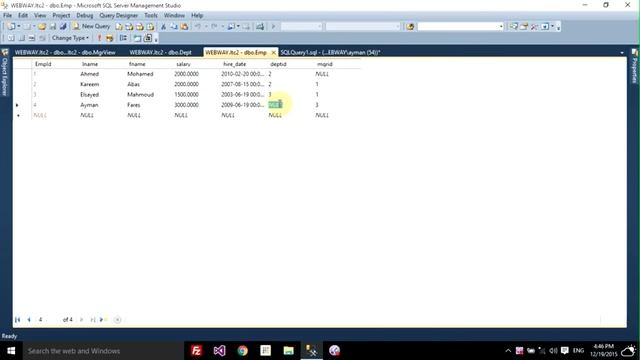Image resolution: width=640 pixels, height=360 pixels.
Task: Move to first record navigation button
Action: 18,320
